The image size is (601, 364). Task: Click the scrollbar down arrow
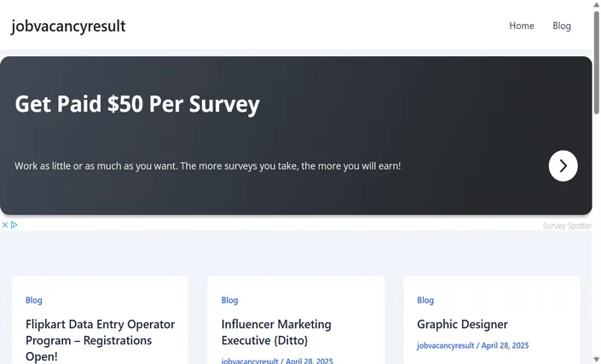597,360
